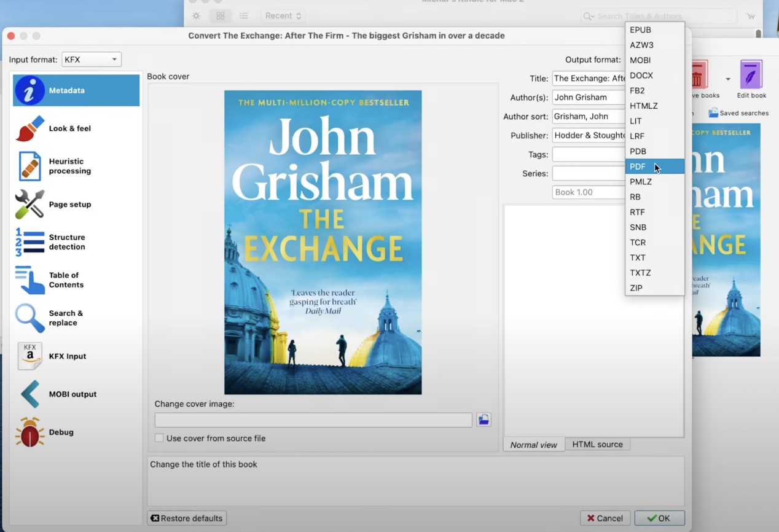Choose AZW3 from the output format list
Screen dimensions: 779x532
[655, 45]
